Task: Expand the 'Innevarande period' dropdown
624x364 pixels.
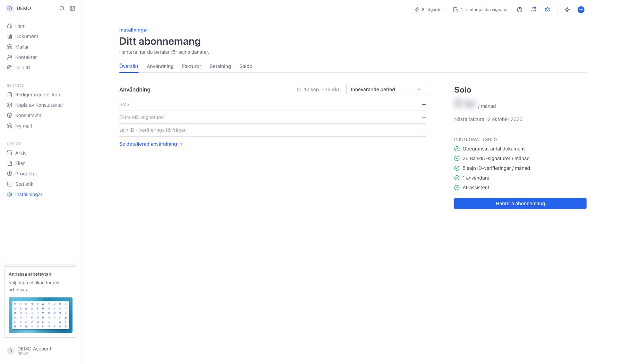Action: point(386,89)
